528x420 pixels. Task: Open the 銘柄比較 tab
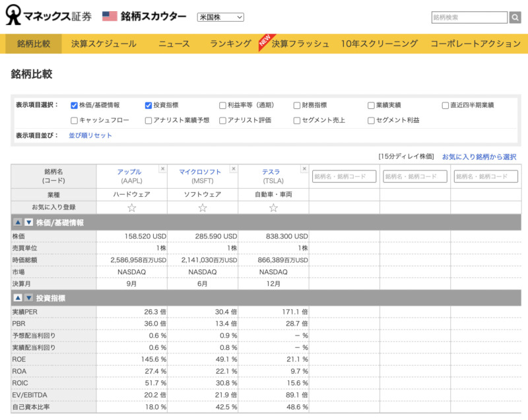34,44
